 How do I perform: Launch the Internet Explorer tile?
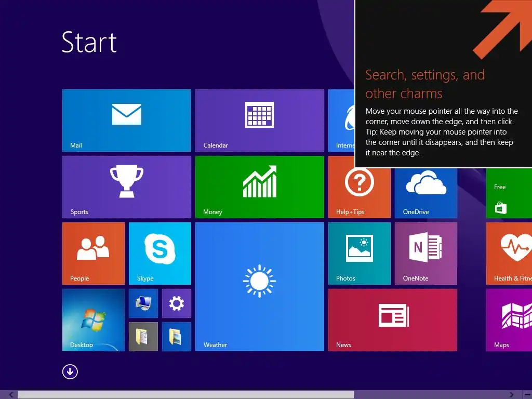[341, 121]
